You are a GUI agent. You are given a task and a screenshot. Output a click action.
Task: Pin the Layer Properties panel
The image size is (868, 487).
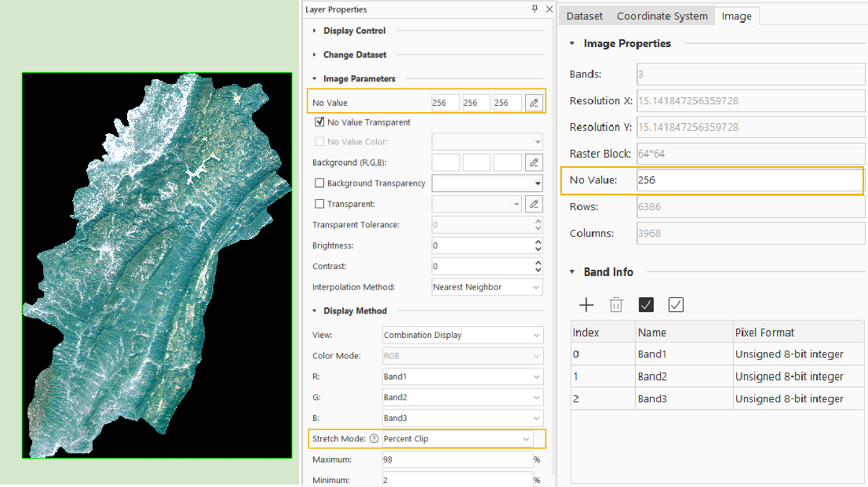[x=534, y=9]
